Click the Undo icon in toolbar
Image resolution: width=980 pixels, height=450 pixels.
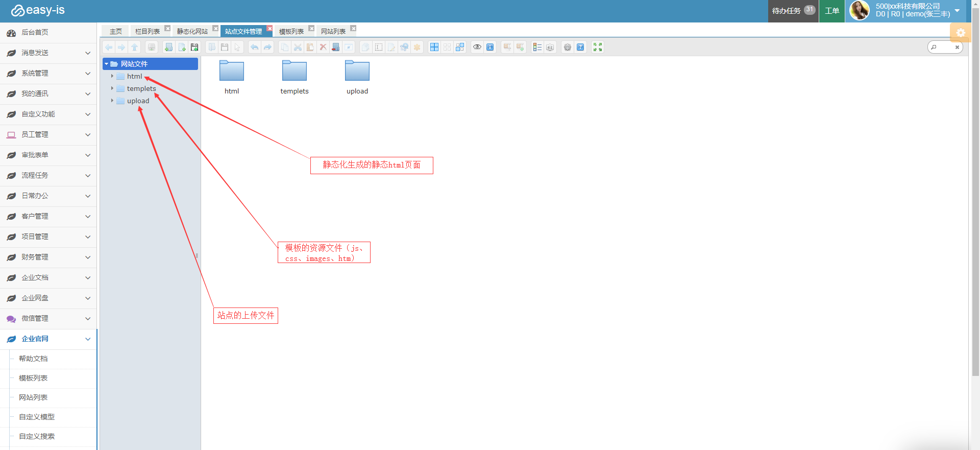pos(254,47)
